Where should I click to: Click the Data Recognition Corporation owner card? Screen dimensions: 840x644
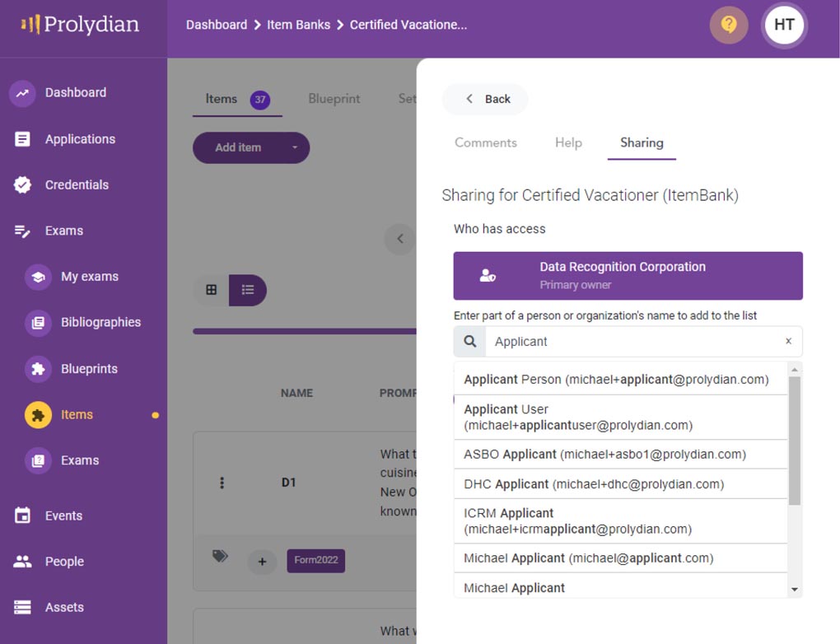point(628,276)
